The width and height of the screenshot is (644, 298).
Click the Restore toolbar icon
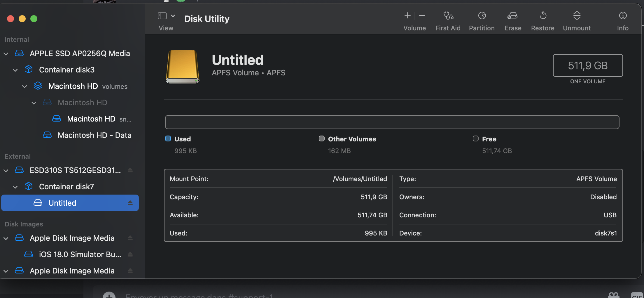(x=543, y=15)
